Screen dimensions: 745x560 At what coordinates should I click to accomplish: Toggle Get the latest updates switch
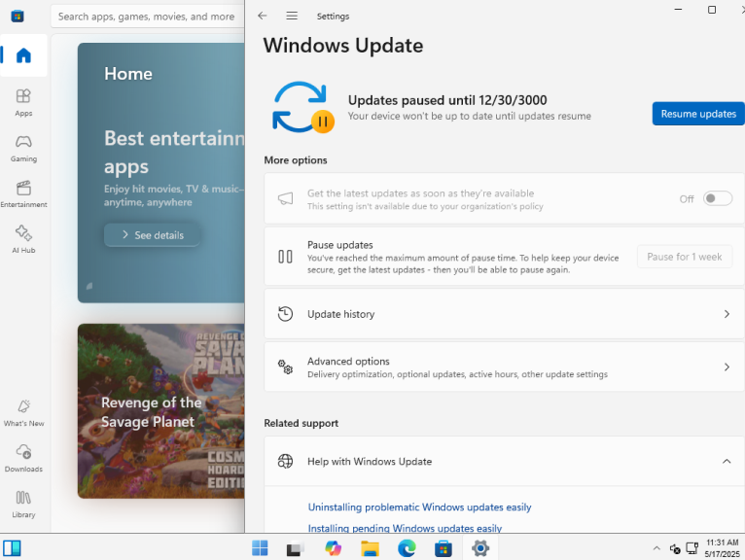coord(718,198)
